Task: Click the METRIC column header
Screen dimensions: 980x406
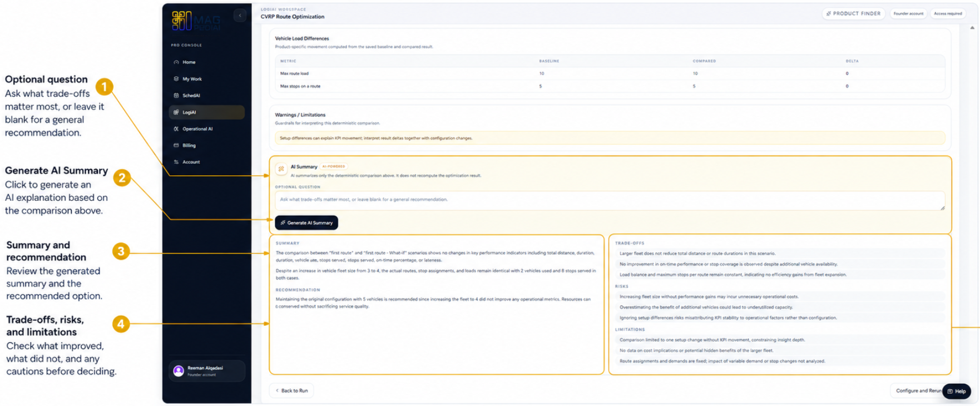Action: (288, 61)
